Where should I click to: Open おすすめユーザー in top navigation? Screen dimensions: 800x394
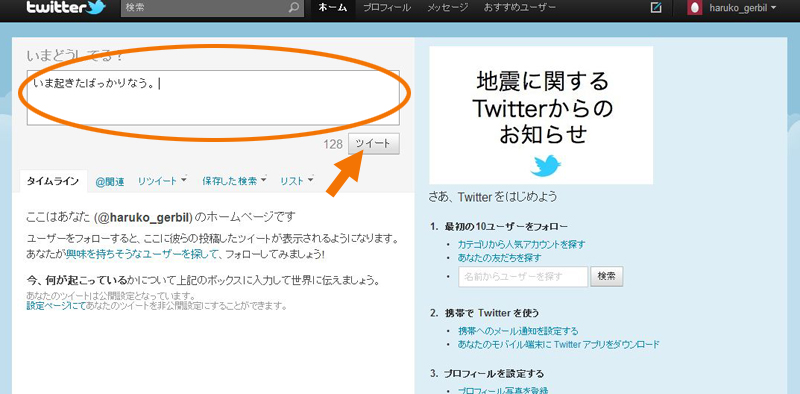point(519,8)
